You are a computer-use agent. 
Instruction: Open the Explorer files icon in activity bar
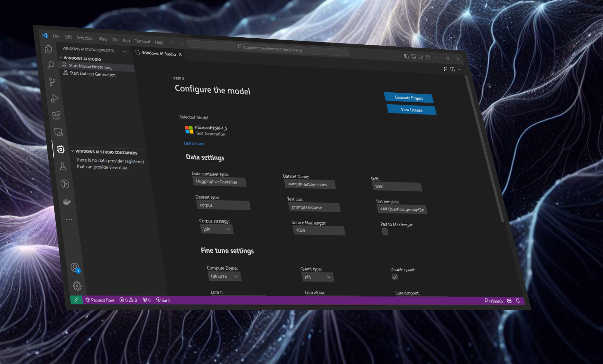click(48, 49)
